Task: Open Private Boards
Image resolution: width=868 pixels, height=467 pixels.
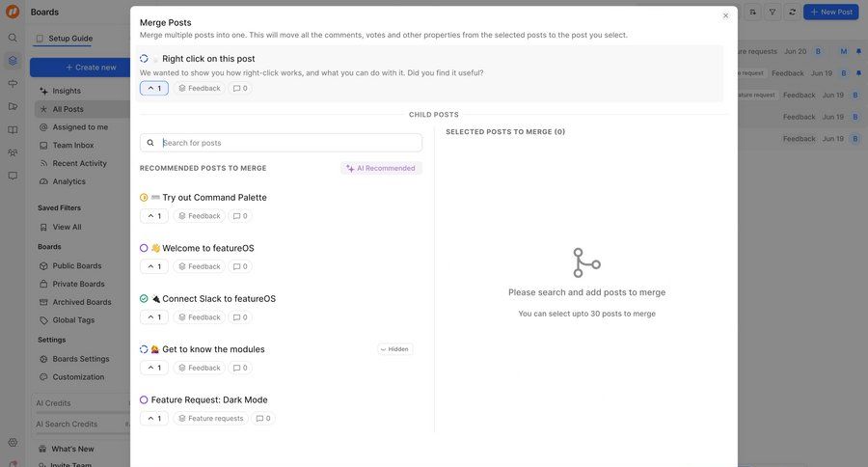Action: 78,284
